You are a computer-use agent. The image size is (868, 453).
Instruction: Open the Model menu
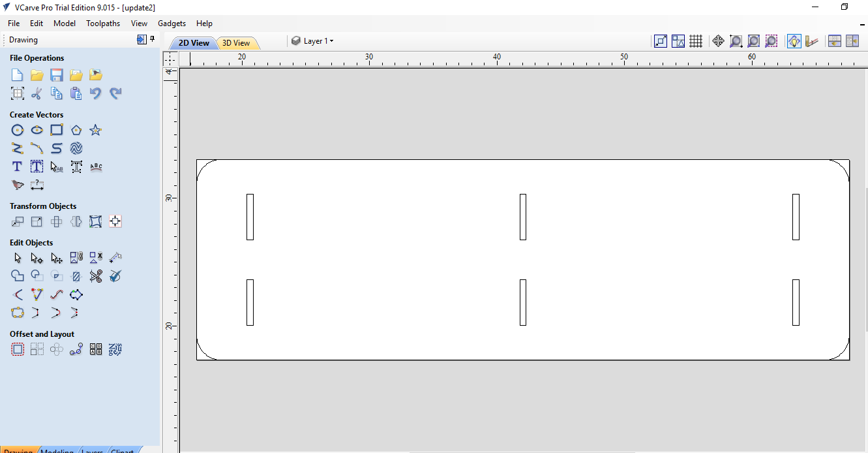[x=65, y=23]
